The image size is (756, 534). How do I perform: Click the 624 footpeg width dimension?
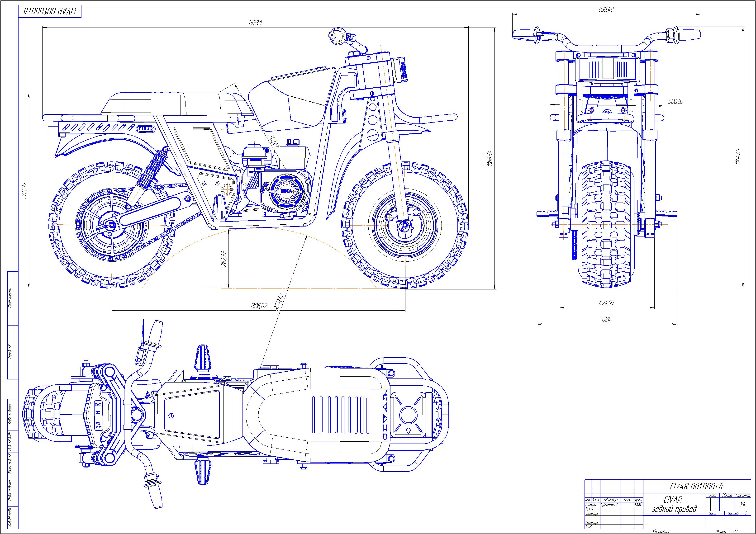coord(606,319)
